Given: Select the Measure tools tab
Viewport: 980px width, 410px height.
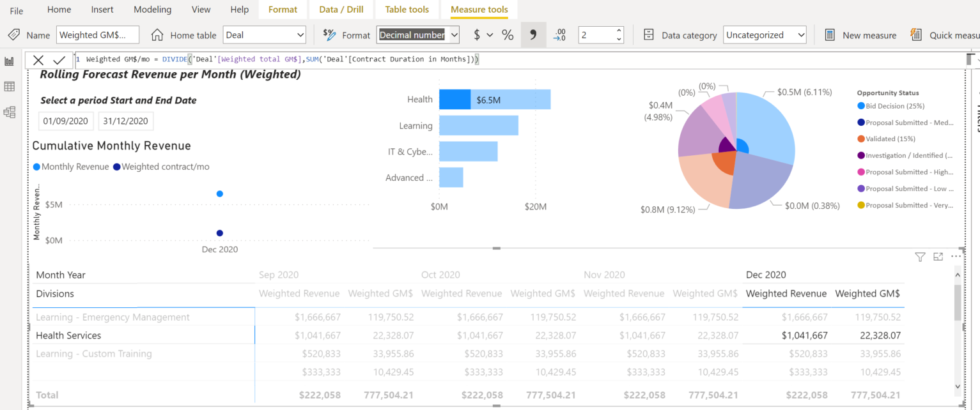Looking at the screenshot, I should click(479, 10).
